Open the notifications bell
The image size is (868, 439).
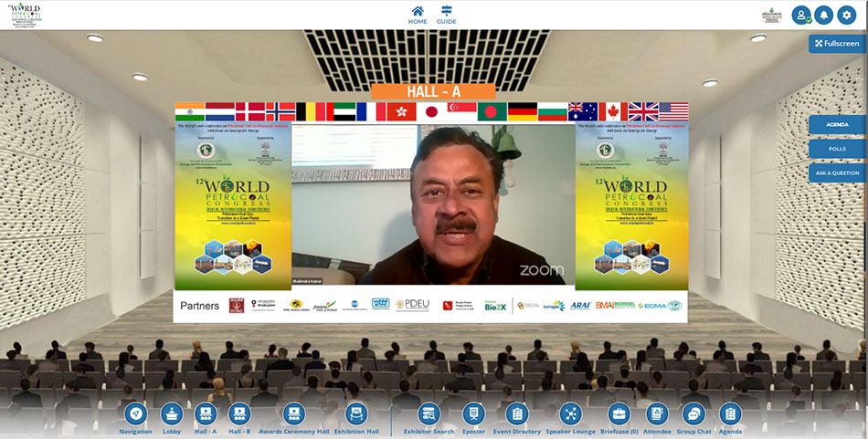[x=824, y=15]
